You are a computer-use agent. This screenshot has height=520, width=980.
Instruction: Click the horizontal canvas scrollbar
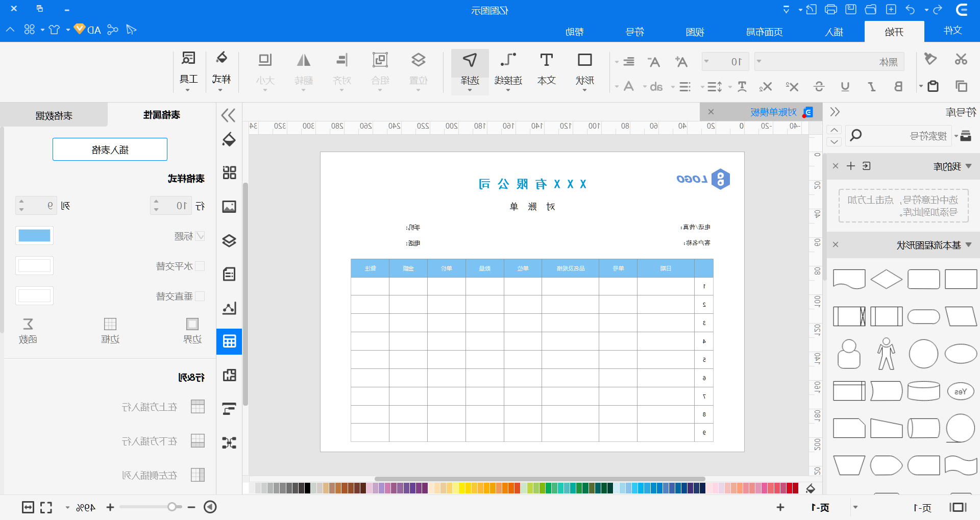[x=540, y=479]
